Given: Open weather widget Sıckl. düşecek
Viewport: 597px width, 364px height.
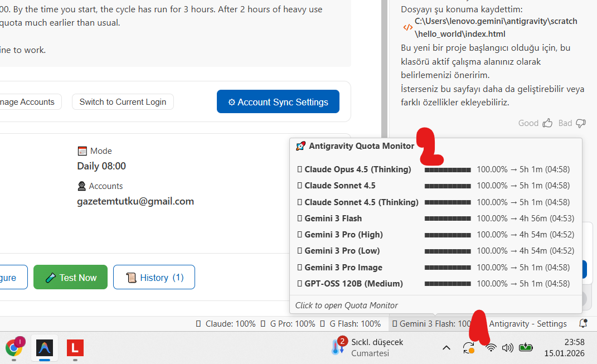Looking at the screenshot, I should coord(367,347).
